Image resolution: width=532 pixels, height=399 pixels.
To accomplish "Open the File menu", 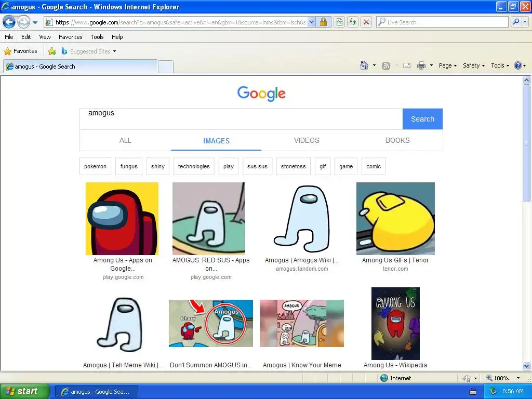I will (x=9, y=37).
